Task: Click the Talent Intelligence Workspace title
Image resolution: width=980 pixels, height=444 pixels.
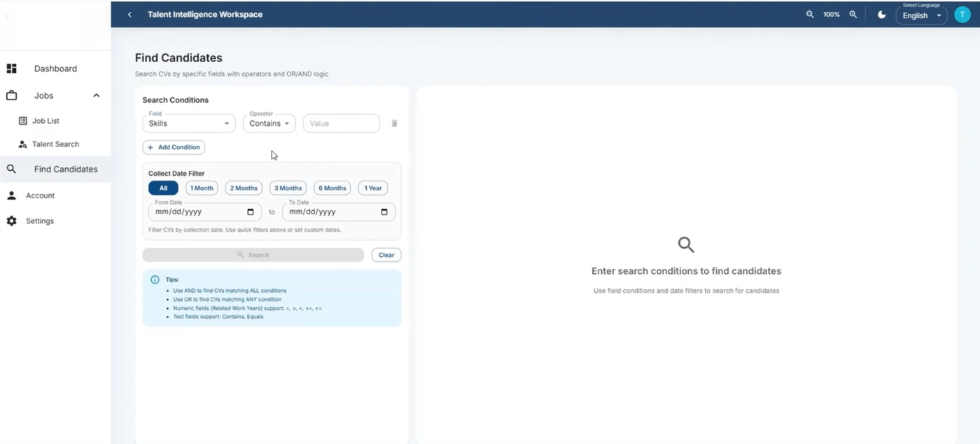Action: click(205, 14)
